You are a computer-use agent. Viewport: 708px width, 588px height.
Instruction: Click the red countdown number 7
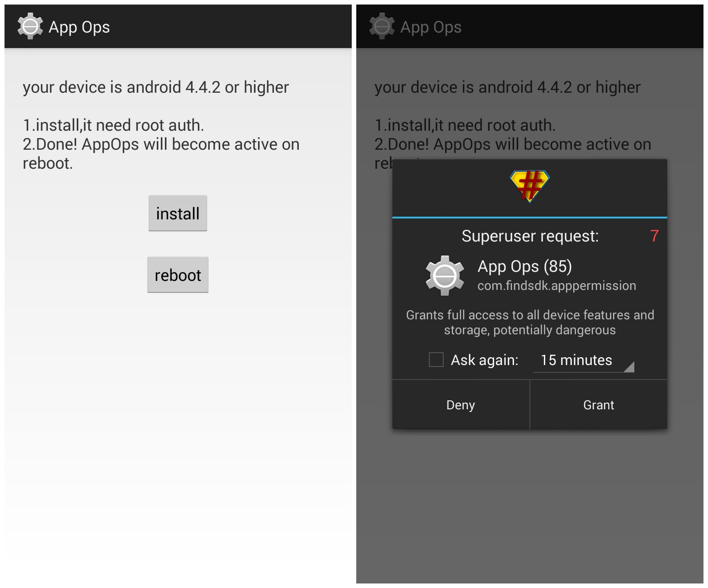tap(654, 236)
